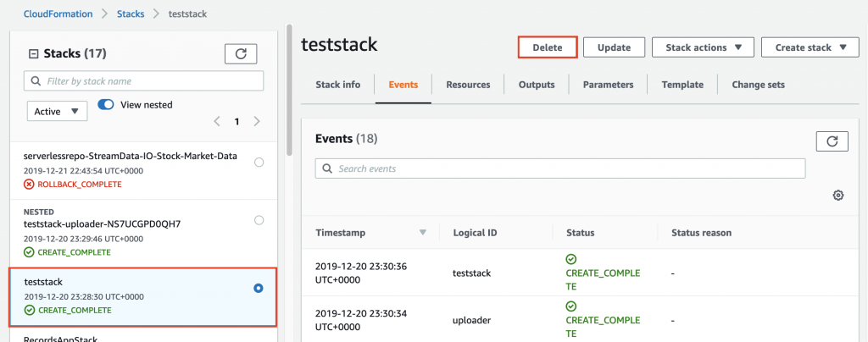Click the stacks panel vertical scrollbar
868x342 pixels.
click(288, 91)
